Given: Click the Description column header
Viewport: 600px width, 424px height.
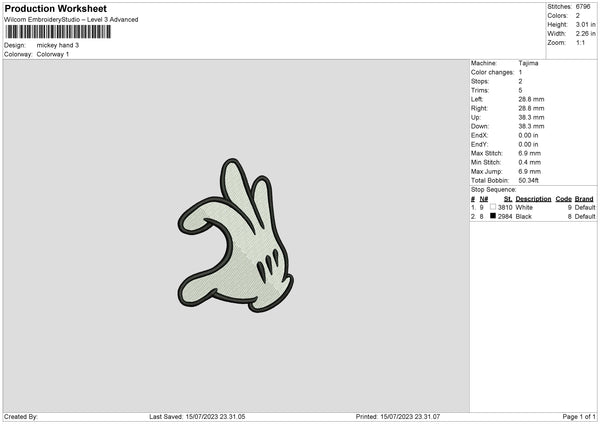Looking at the screenshot, I should [533, 199].
